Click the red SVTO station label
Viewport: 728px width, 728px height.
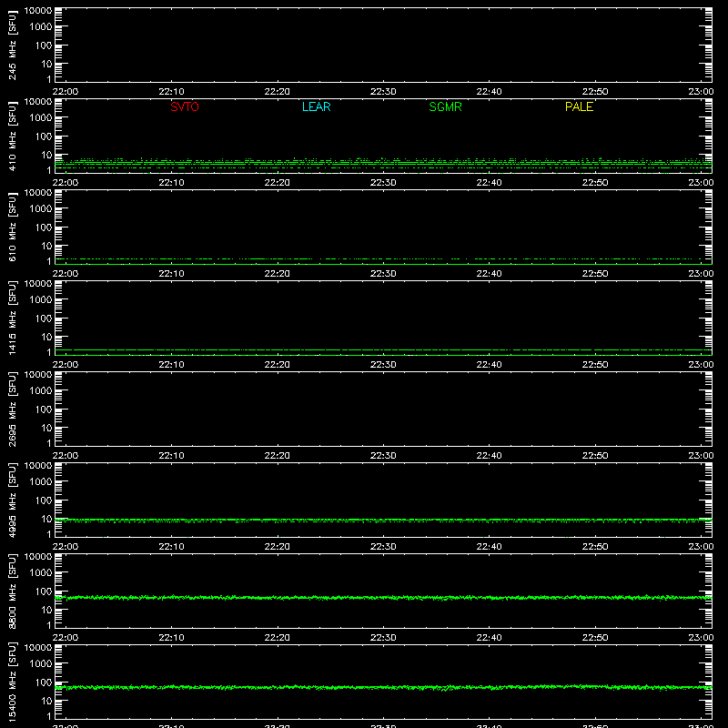click(x=185, y=106)
